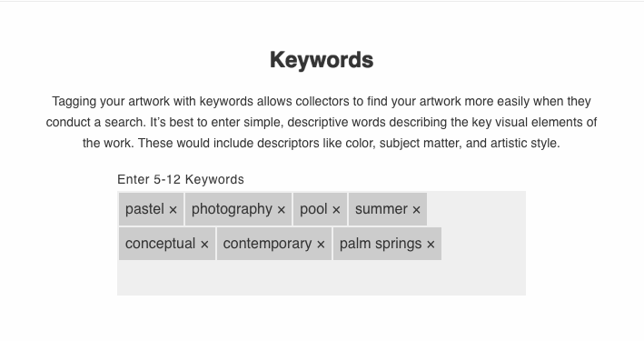Select the conceptual tag label

click(x=160, y=244)
